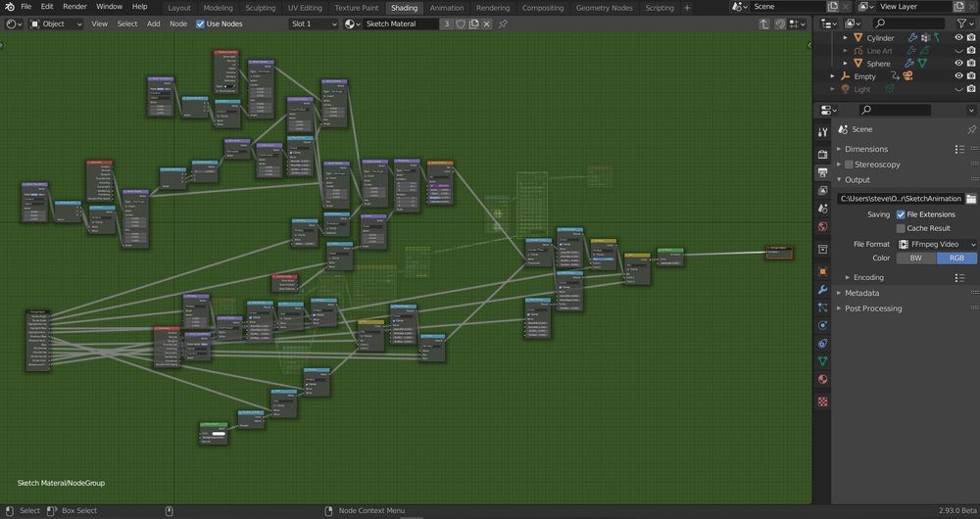
Task: Expand the Post Processing panel
Action: pyautogui.click(x=875, y=308)
